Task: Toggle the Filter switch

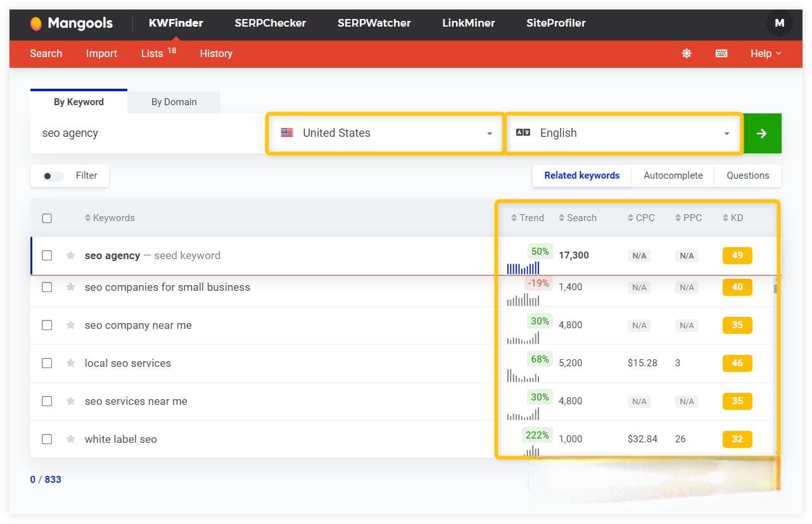Action: 53,176
